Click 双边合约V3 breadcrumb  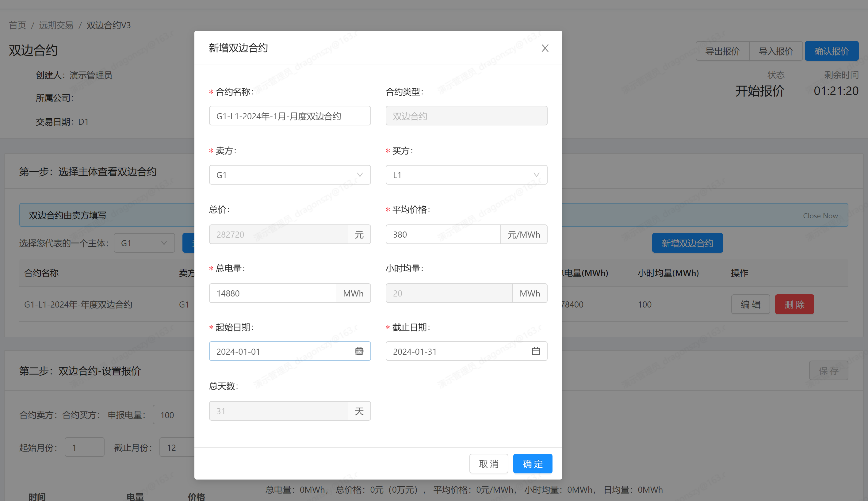pos(108,25)
